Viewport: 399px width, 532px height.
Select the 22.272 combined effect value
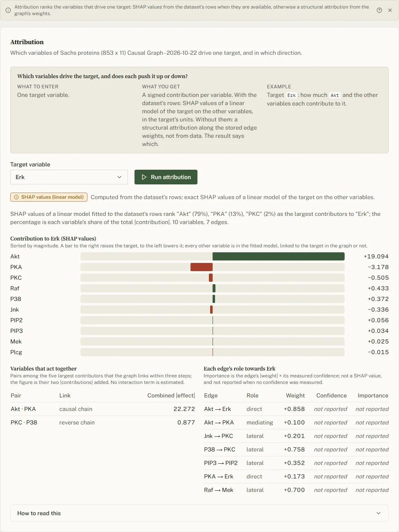[184, 409]
